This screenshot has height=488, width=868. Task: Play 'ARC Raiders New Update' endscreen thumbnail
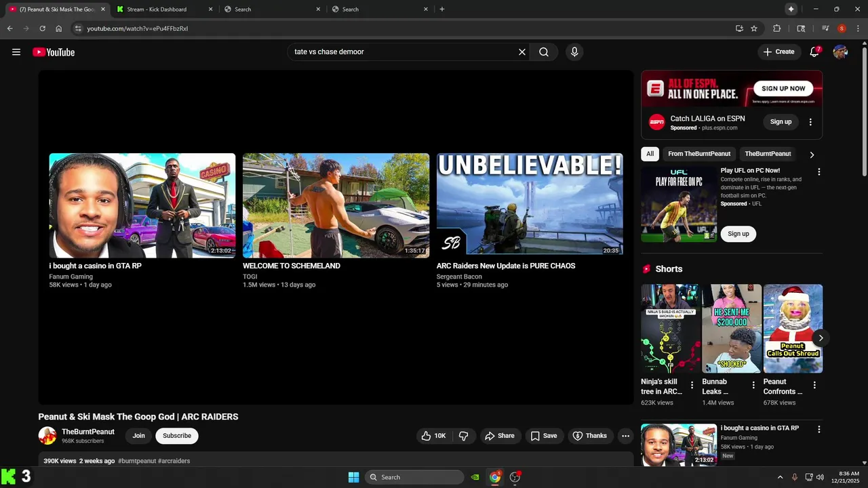tap(530, 205)
